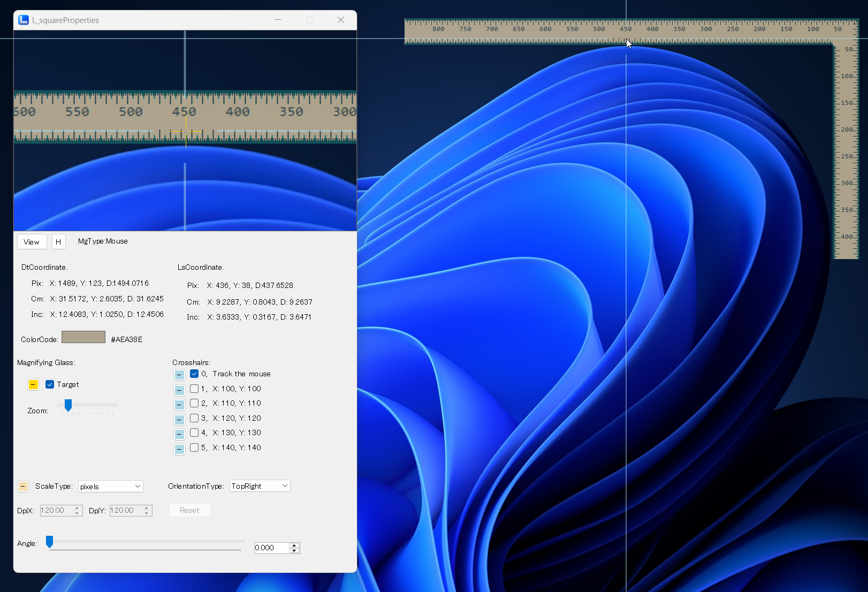Click the blue button beside crosshair 0
Viewport: 868px width, 592px height.
[179, 375]
